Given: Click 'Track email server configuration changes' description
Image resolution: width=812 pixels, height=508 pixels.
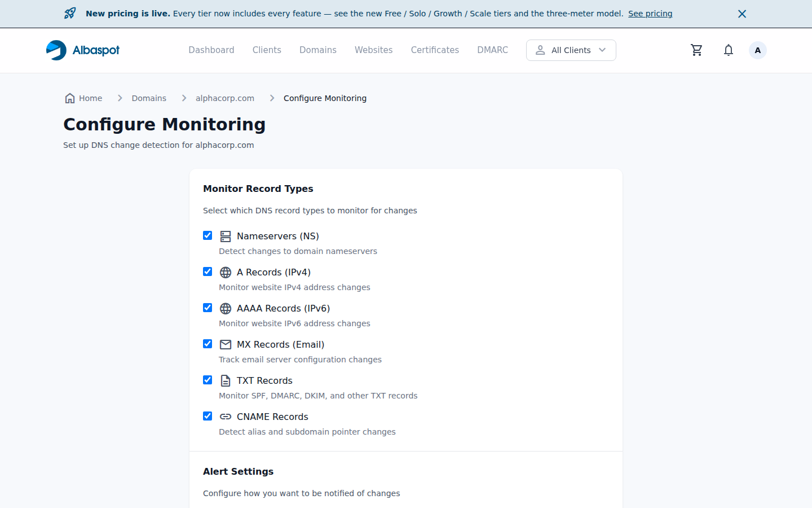Looking at the screenshot, I should point(300,360).
